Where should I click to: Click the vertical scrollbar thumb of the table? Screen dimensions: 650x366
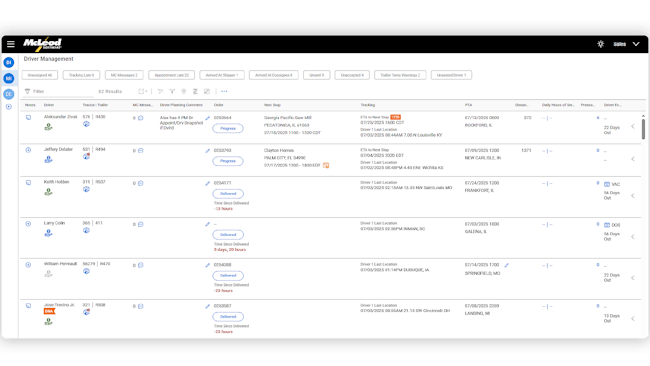click(x=643, y=129)
